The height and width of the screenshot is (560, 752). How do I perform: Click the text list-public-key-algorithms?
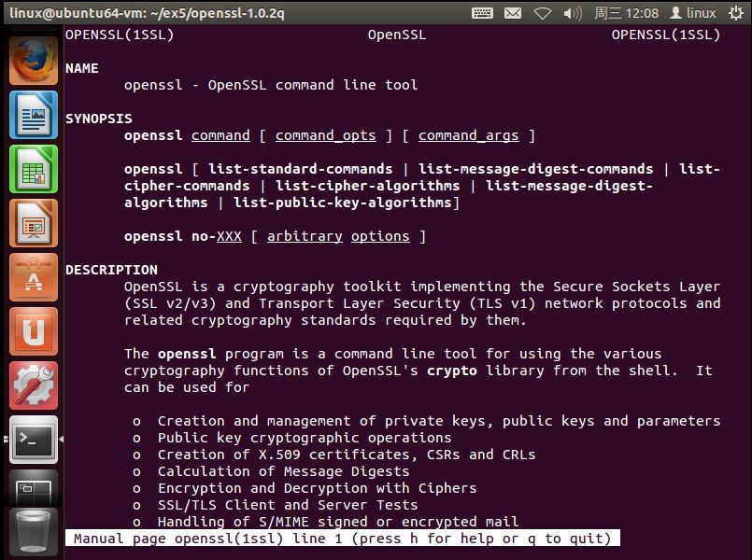click(343, 203)
